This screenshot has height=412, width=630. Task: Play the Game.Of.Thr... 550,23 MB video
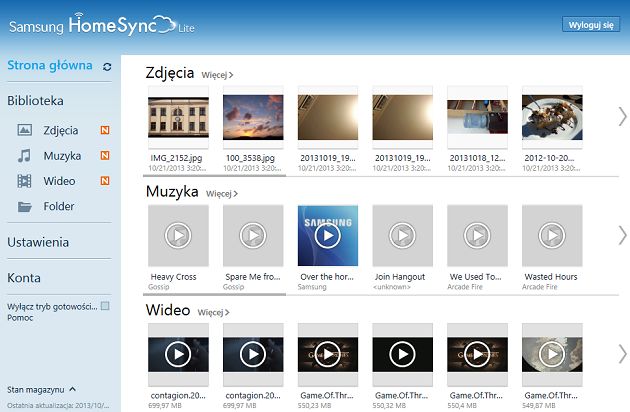coord(327,354)
